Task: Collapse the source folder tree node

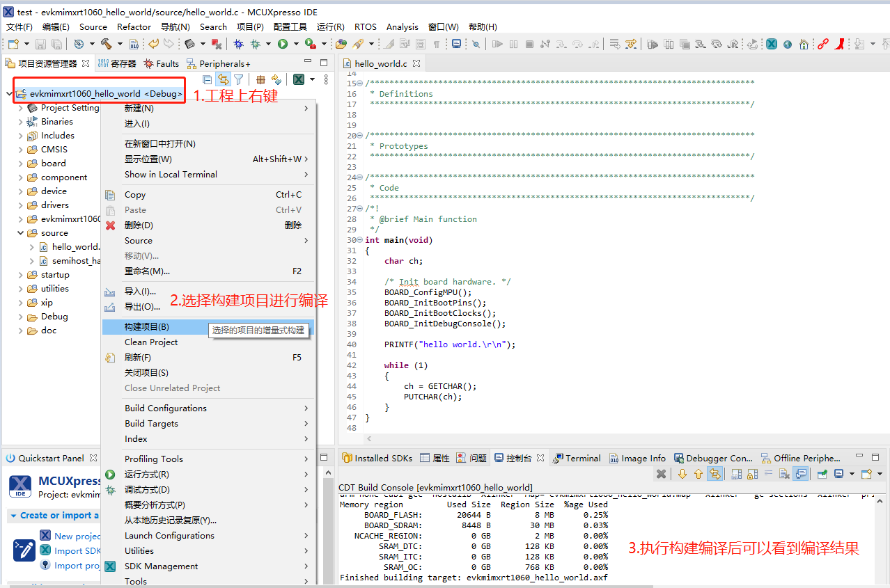Action: tap(21, 233)
